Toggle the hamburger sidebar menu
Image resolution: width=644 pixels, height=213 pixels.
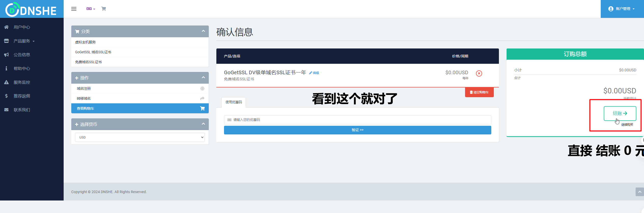74,9
